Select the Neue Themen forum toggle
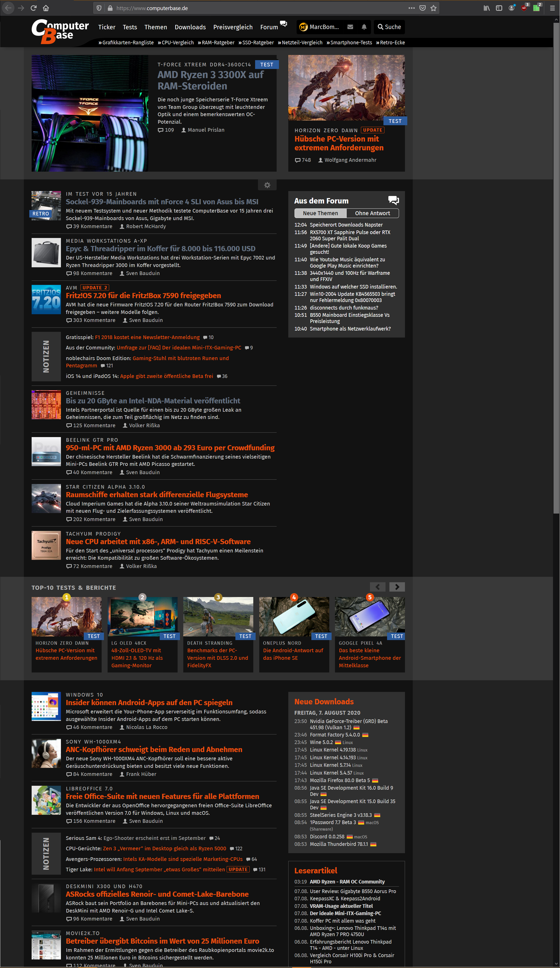 pos(320,213)
